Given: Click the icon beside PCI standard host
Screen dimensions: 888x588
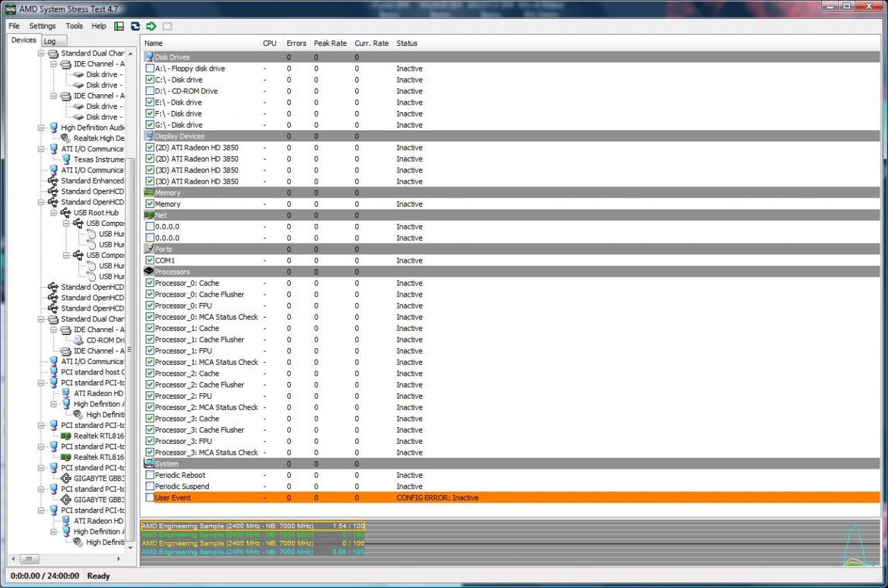Looking at the screenshot, I should pyautogui.click(x=53, y=372).
